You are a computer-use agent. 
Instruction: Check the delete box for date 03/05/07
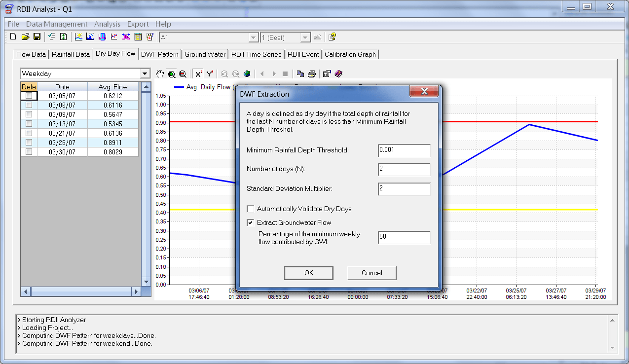pos(28,96)
